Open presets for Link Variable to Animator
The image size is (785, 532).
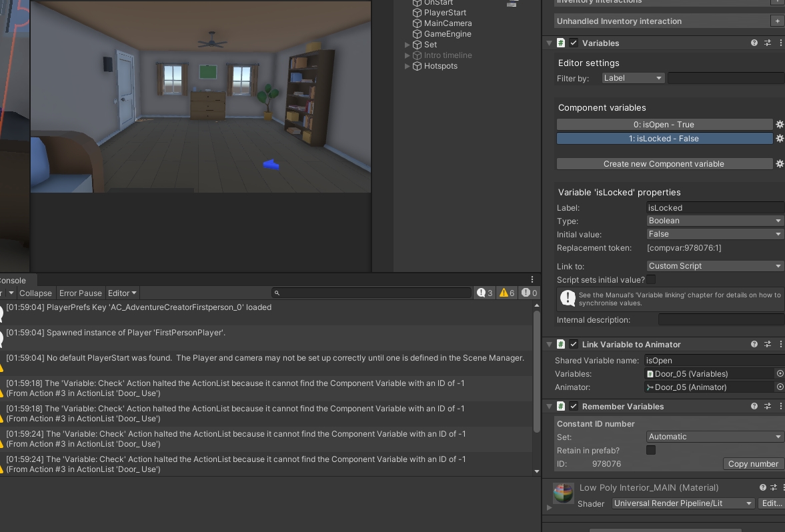pyautogui.click(x=768, y=344)
